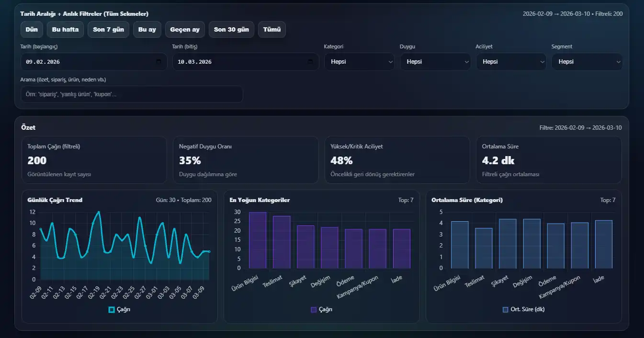The height and width of the screenshot is (338, 644).
Task: Select the Dün quick filter
Action: coord(32,30)
